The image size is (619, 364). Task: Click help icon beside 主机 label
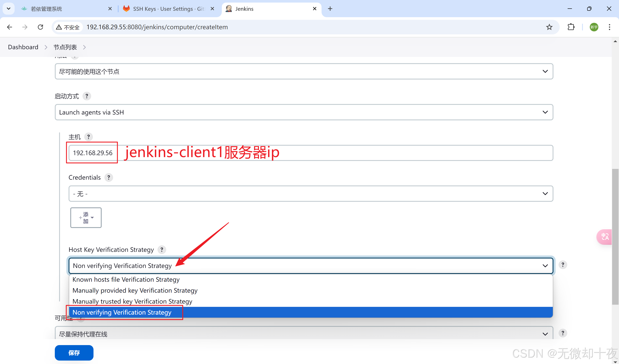tap(88, 137)
